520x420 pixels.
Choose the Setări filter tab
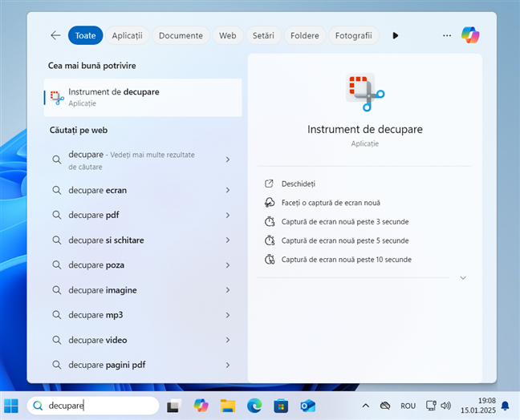pos(262,35)
